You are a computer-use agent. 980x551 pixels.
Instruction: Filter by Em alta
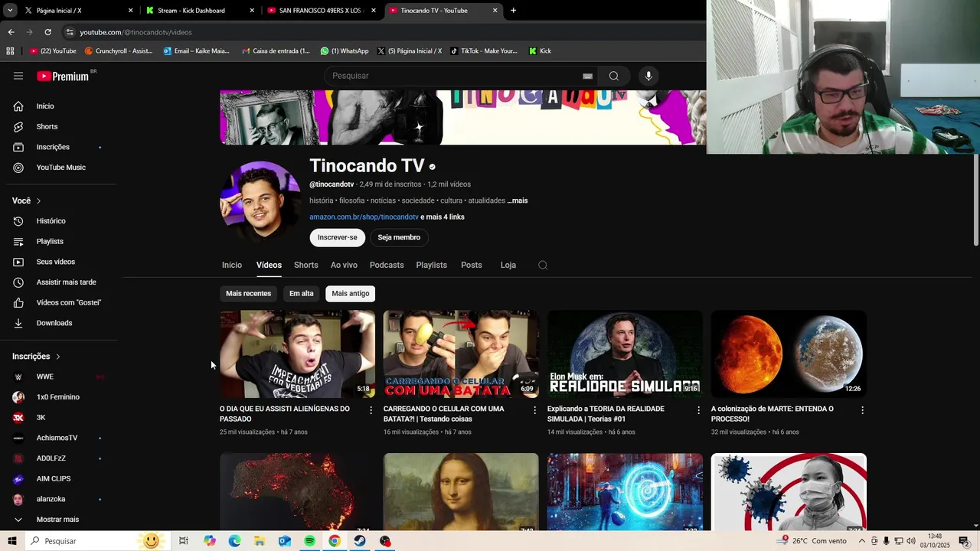point(302,294)
